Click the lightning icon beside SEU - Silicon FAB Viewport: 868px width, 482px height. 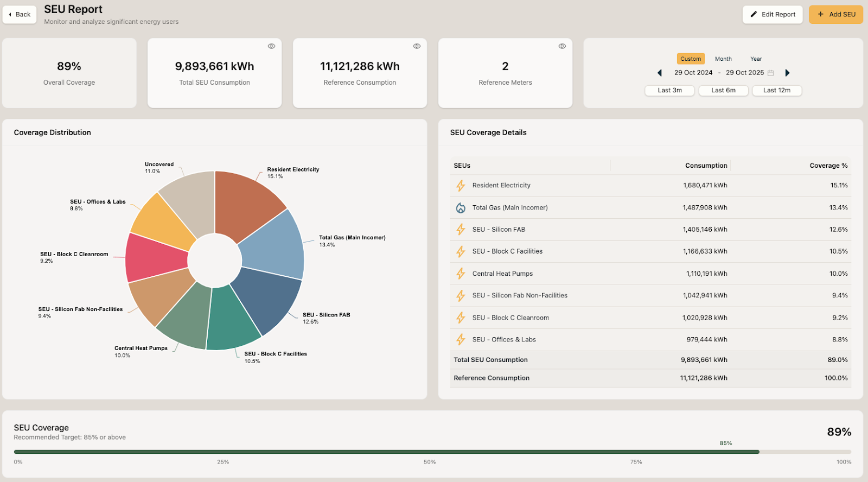[461, 230]
